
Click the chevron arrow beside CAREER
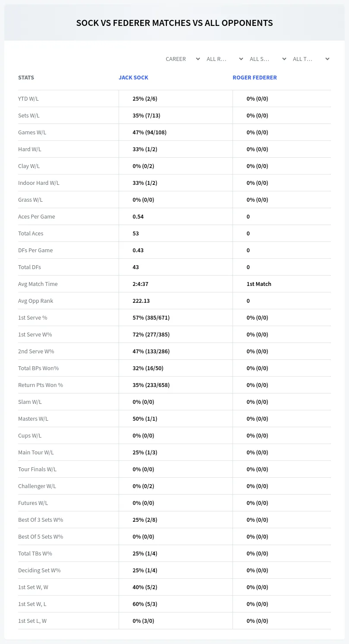coord(198,59)
